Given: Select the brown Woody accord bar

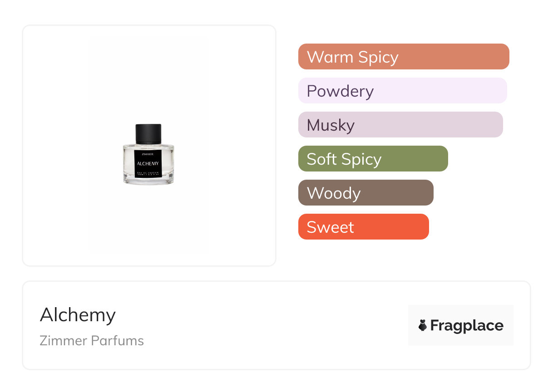Looking at the screenshot, I should pos(365,193).
